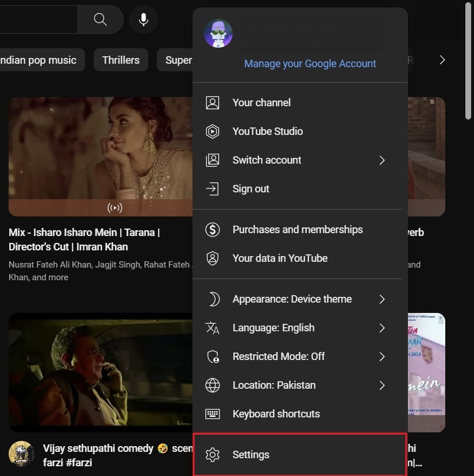Click the dollar icon for Purchases
The height and width of the screenshot is (476, 474).
point(213,230)
